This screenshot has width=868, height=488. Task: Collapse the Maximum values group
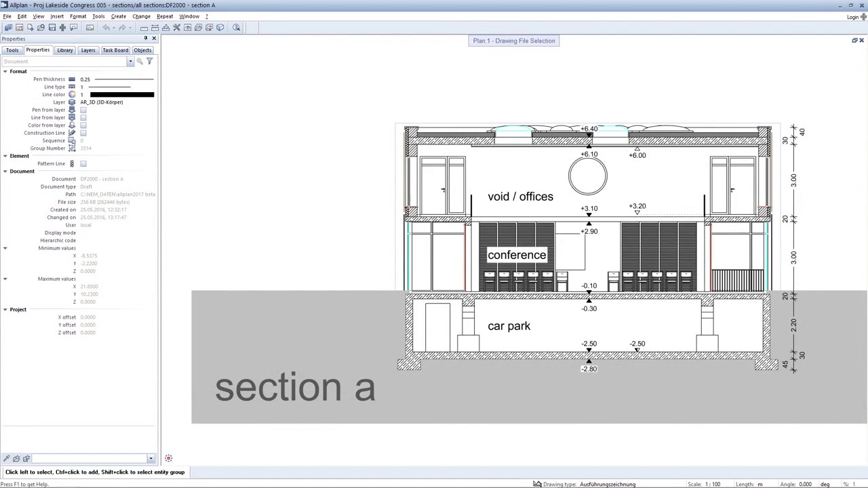(x=5, y=279)
